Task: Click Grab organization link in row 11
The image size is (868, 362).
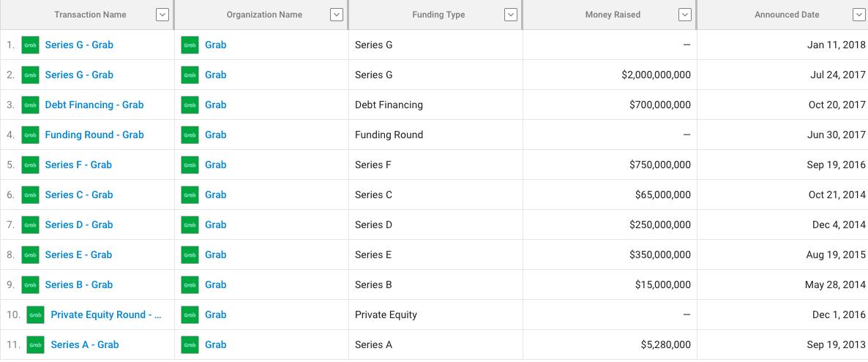Action: point(215,344)
